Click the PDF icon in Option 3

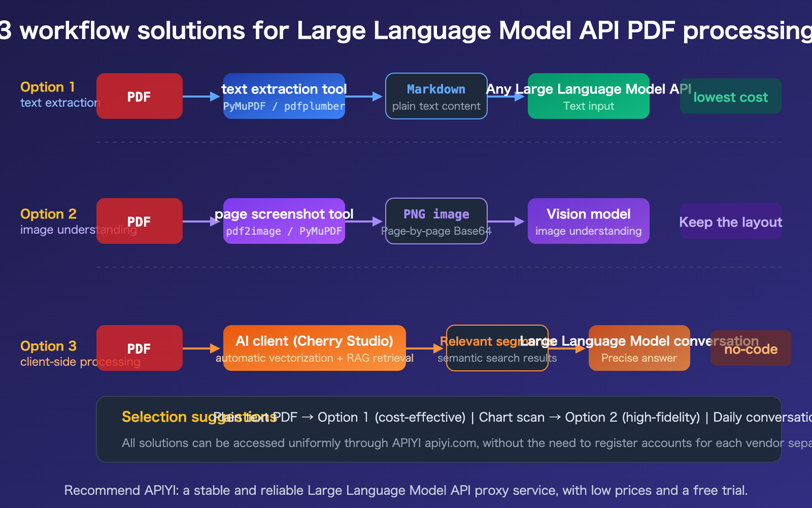pos(139,348)
